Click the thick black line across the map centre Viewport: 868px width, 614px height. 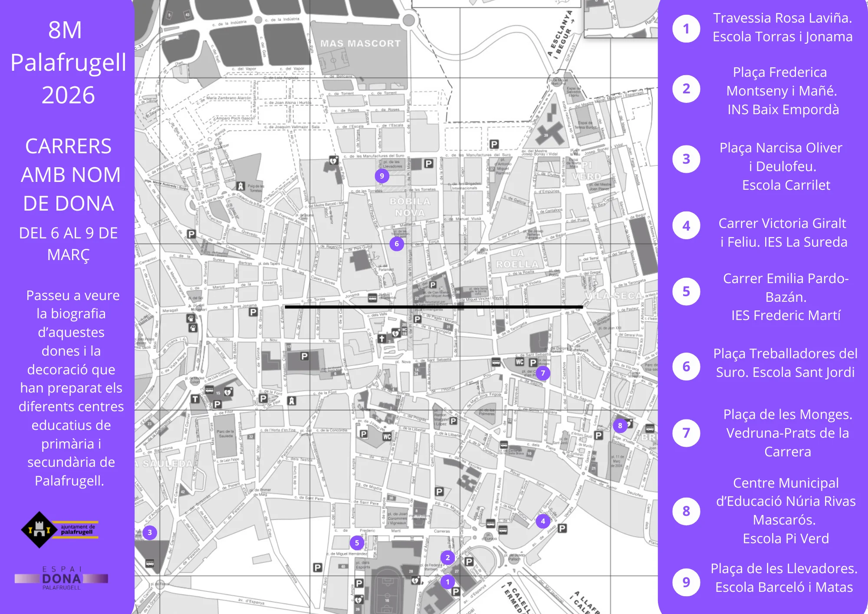coord(433,307)
